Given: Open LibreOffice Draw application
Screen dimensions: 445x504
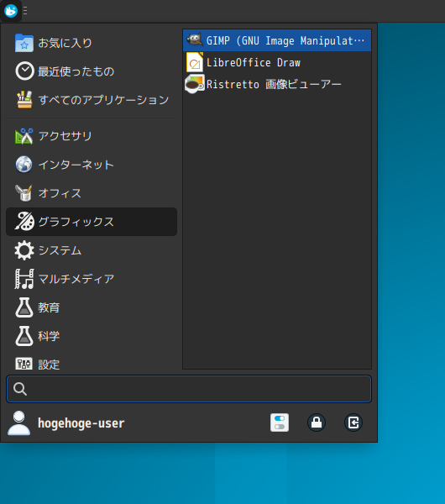Looking at the screenshot, I should pyautogui.click(x=277, y=62).
